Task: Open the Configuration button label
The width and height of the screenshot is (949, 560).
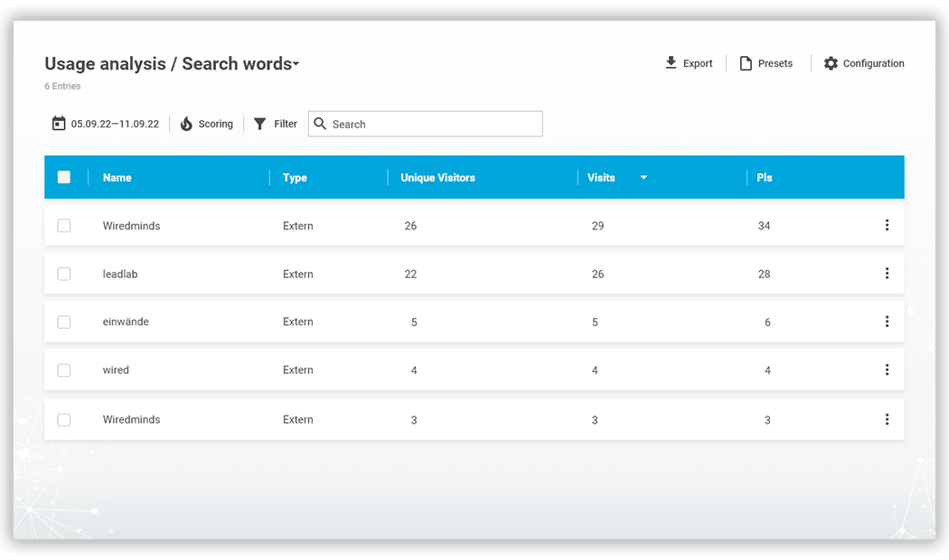Action: click(x=873, y=63)
